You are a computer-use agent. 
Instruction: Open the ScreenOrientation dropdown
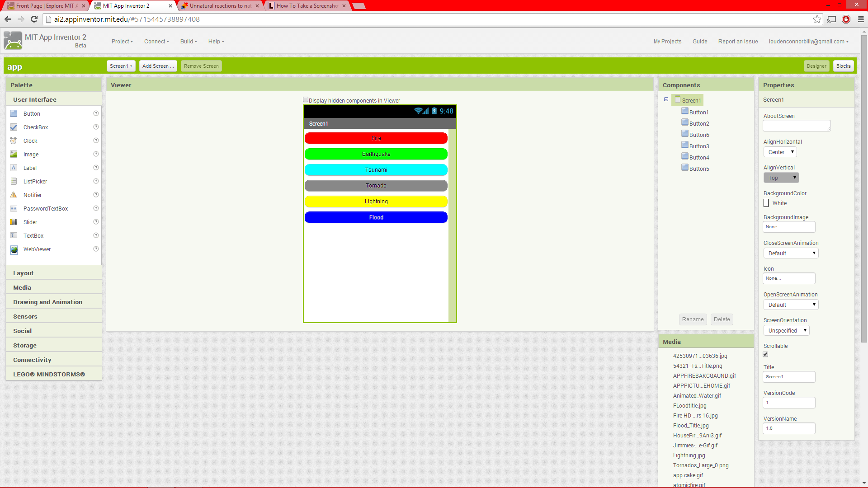(x=786, y=330)
